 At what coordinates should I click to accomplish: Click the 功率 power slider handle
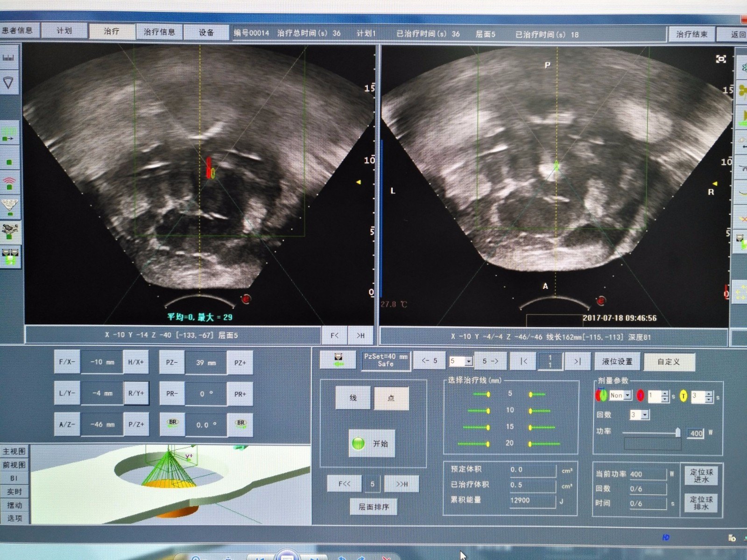coord(678,433)
